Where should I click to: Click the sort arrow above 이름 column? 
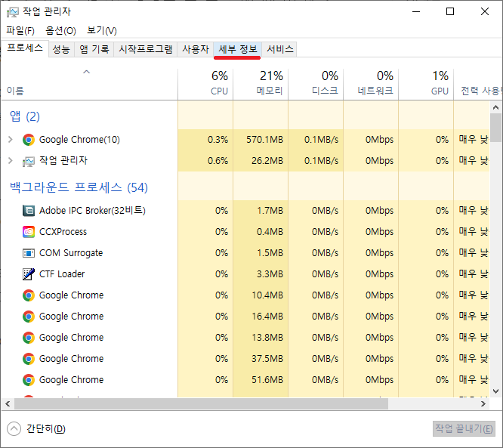tap(86, 72)
